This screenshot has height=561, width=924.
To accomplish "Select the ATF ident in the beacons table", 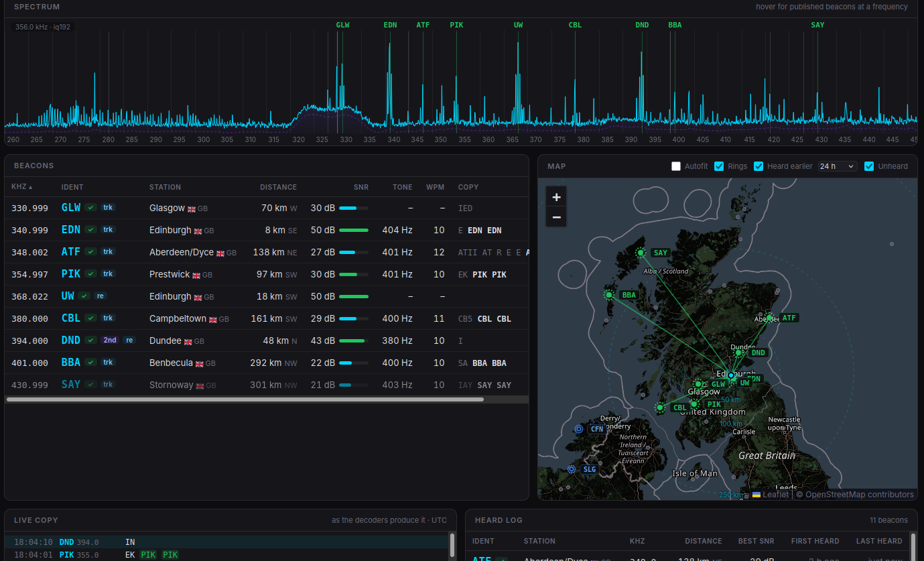I will coord(70,252).
